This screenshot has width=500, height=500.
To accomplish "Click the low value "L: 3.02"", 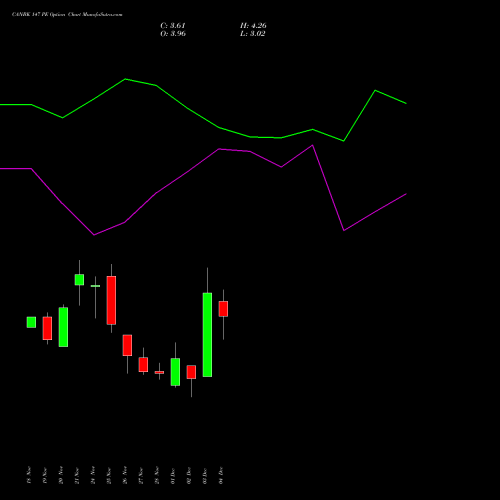I will coord(253,34).
